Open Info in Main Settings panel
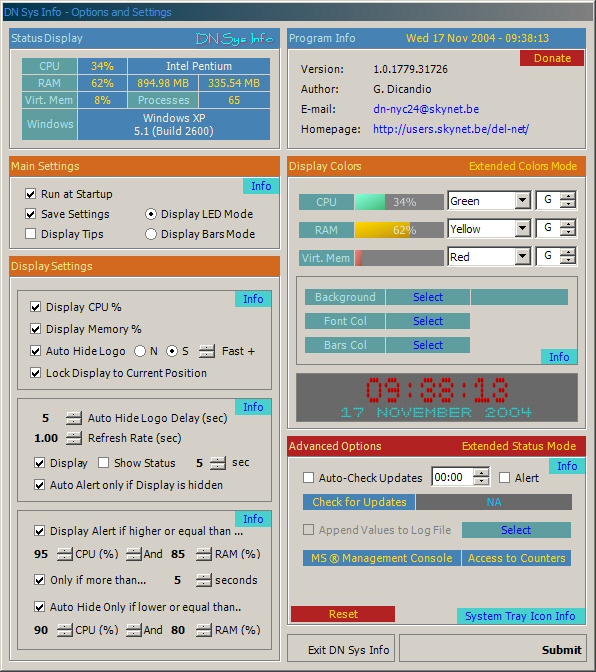 (261, 186)
